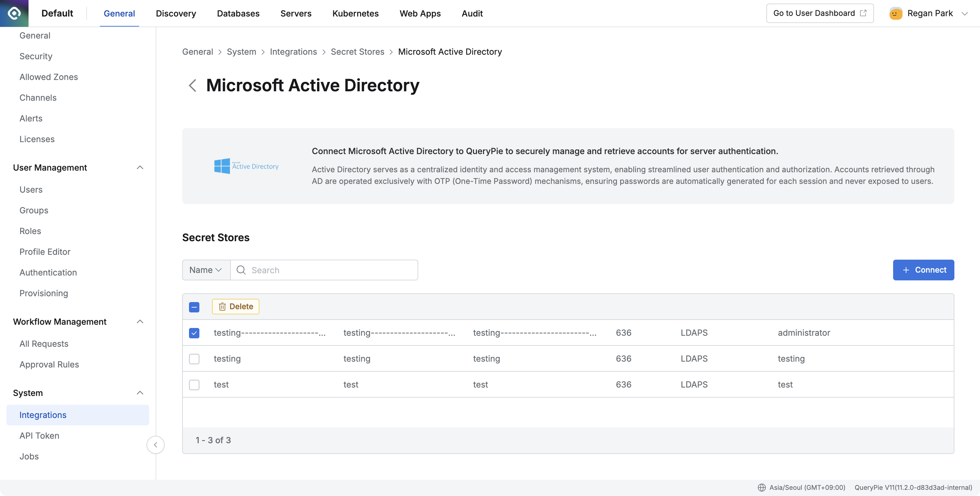Image resolution: width=980 pixels, height=496 pixels.
Task: Switch to the Databases tab
Action: click(238, 13)
